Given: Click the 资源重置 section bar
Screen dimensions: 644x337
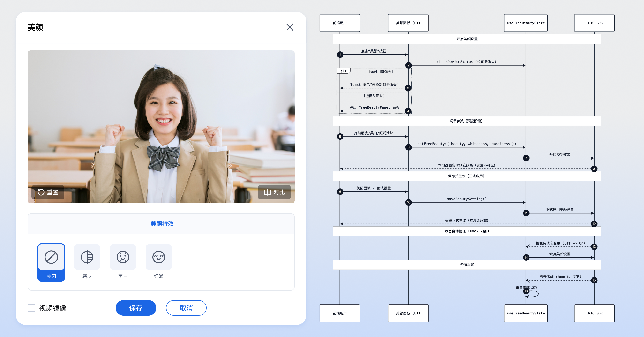Looking at the screenshot, I should 467,265.
